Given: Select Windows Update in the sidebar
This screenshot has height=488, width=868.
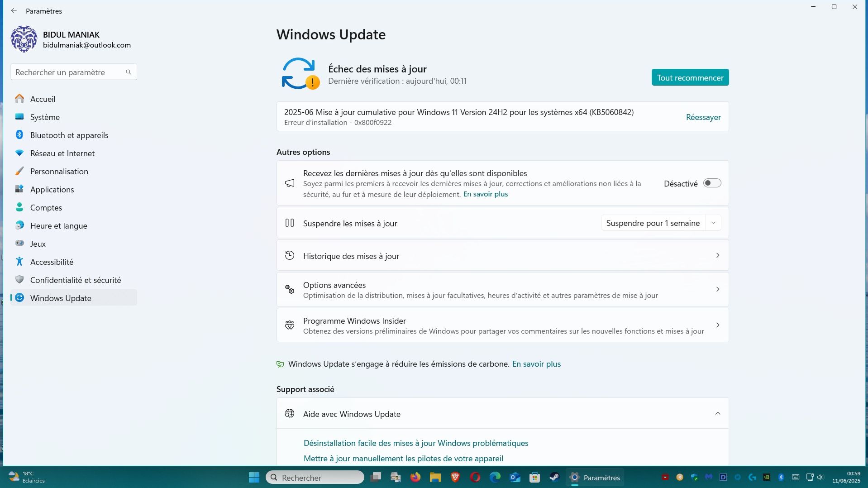Looking at the screenshot, I should pos(73,298).
